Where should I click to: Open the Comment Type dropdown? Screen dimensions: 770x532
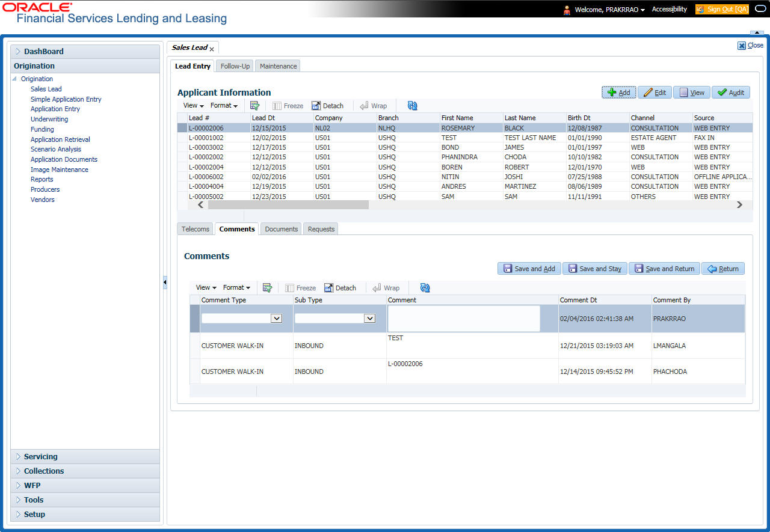276,319
